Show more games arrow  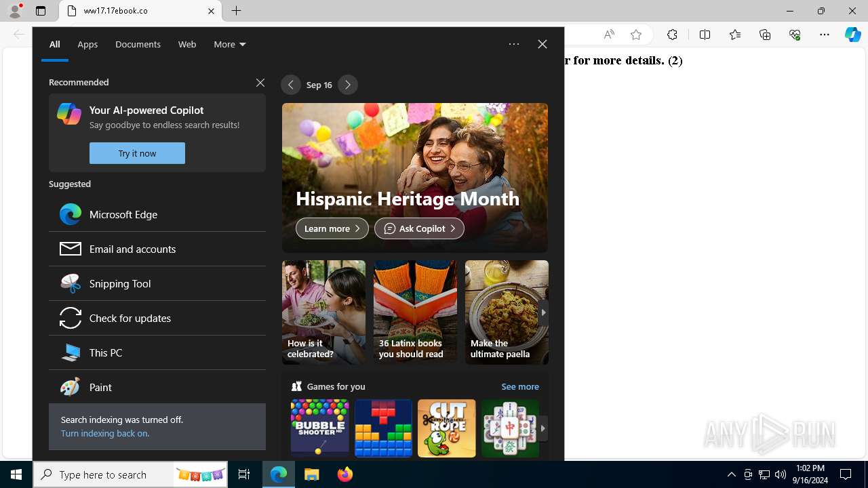[543, 428]
